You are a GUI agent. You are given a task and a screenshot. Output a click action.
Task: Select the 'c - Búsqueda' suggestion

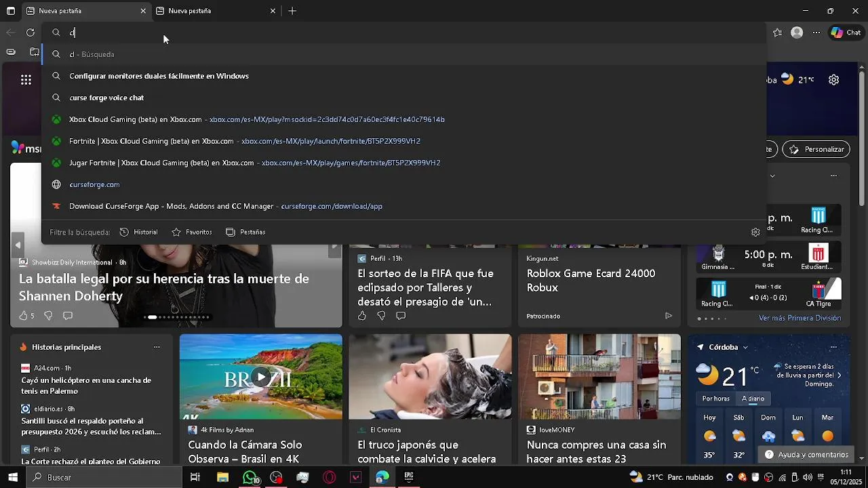click(x=404, y=54)
